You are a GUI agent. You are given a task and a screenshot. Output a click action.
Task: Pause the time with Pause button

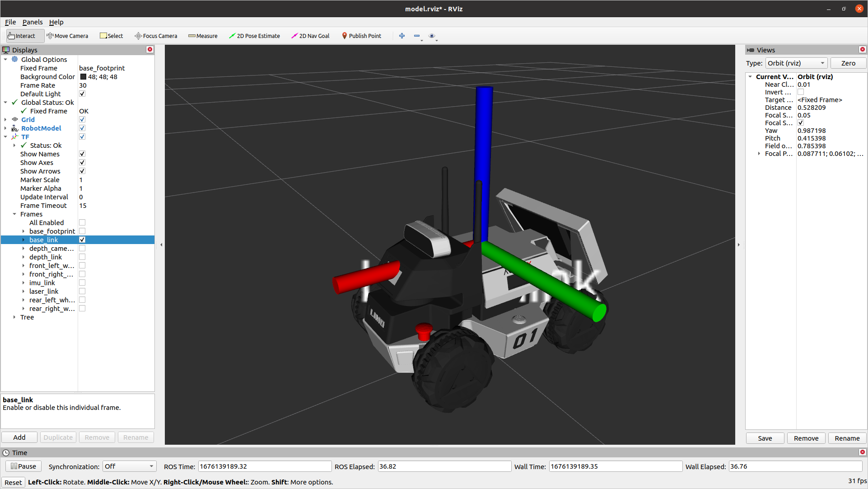pyautogui.click(x=23, y=466)
